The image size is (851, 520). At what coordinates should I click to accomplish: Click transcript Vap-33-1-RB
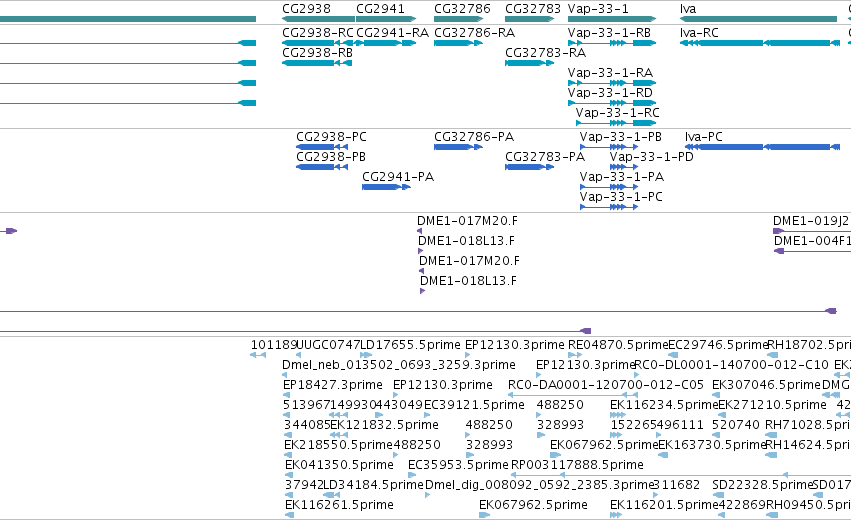(609, 33)
